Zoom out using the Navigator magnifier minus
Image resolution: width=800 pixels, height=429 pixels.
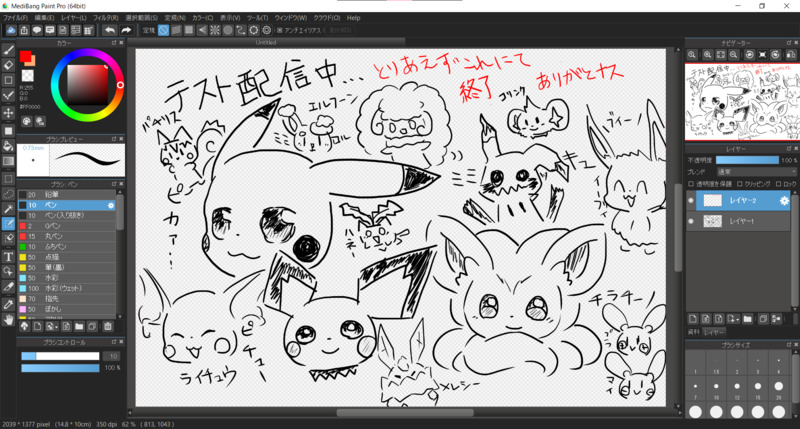coord(734,55)
